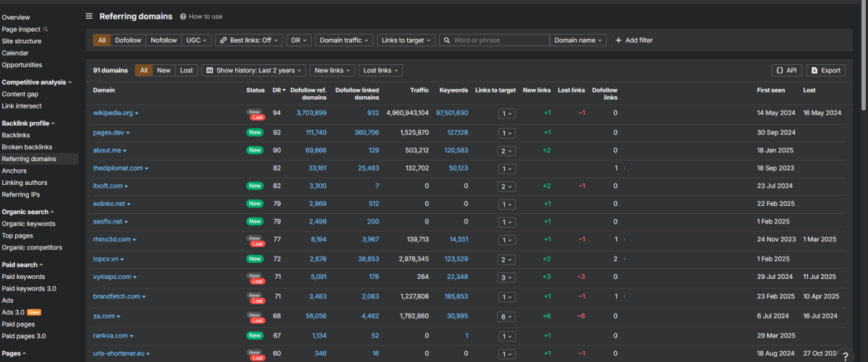Click the help question mark at bottom right

[x=845, y=356]
